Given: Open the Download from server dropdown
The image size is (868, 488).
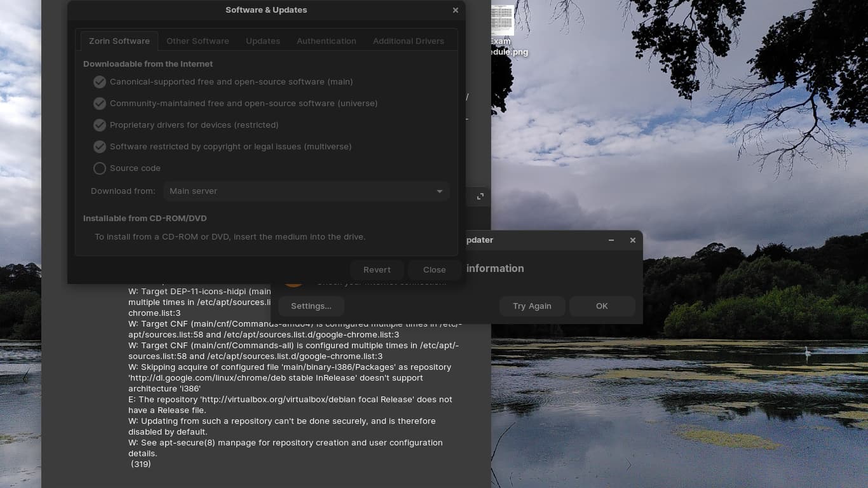Looking at the screenshot, I should click(306, 191).
